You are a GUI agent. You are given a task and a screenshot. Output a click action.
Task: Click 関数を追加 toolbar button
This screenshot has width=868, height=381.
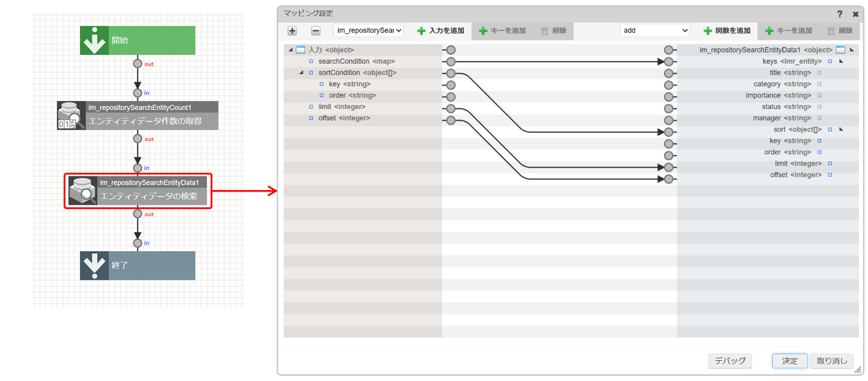point(727,30)
